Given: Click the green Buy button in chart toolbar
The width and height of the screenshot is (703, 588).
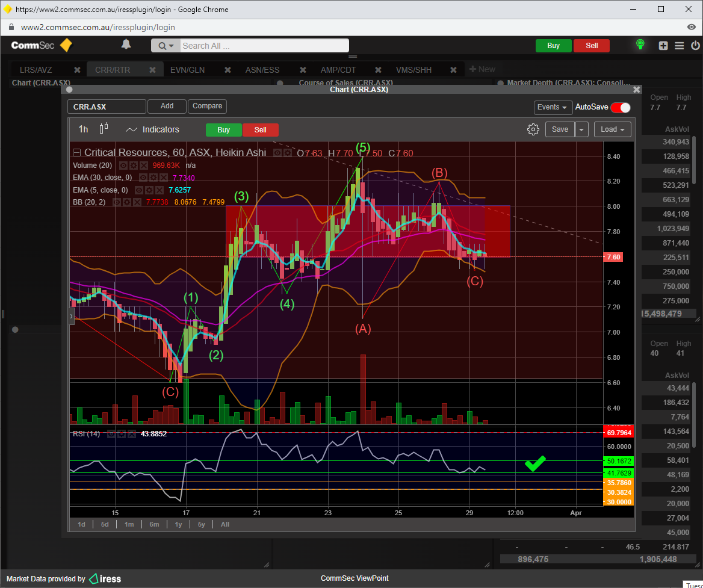Looking at the screenshot, I should click(x=223, y=130).
